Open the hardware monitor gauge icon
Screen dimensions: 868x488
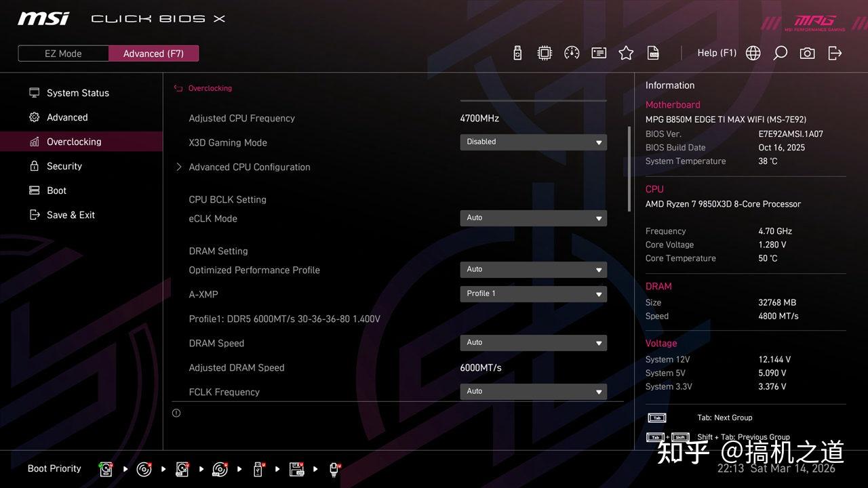pyautogui.click(x=572, y=53)
